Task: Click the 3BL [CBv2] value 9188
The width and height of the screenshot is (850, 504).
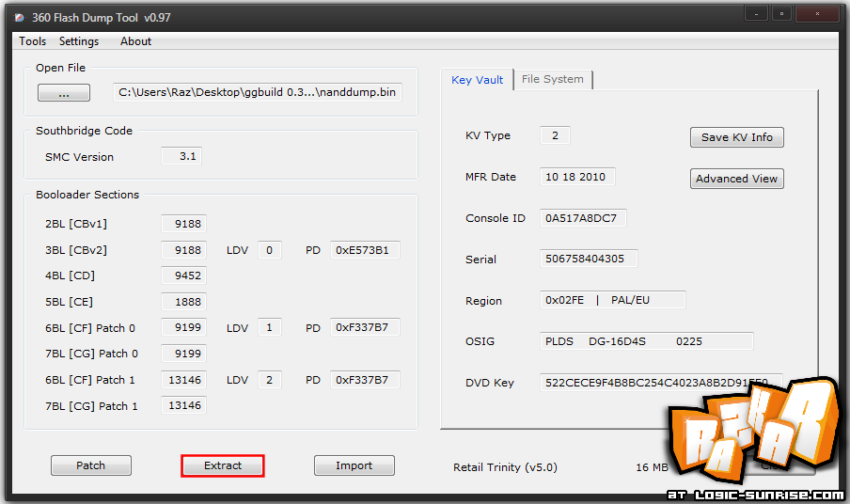Action: 183,250
